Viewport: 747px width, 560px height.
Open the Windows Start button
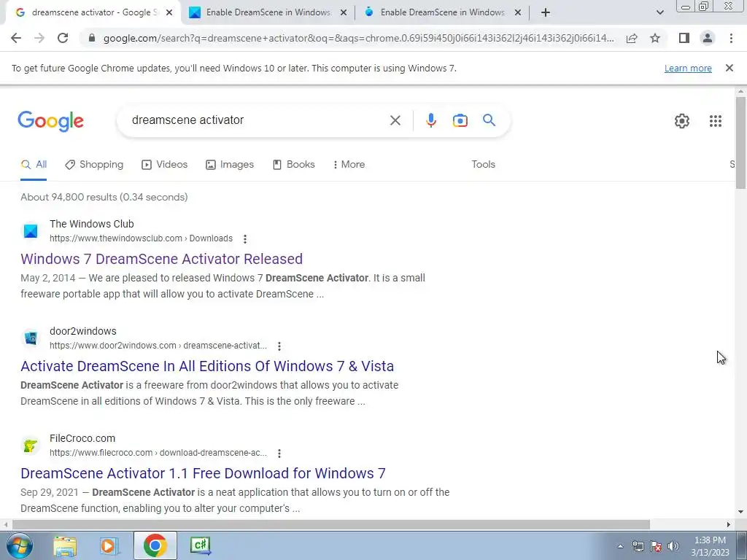point(19,545)
